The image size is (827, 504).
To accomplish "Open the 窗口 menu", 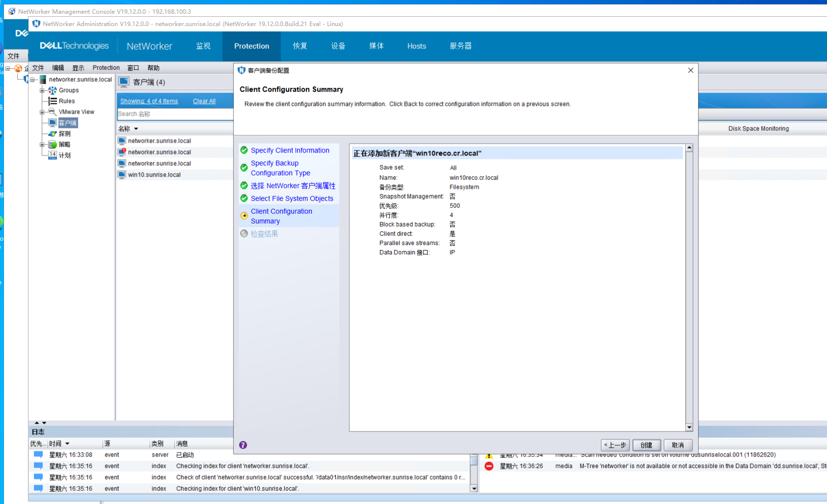I will [x=133, y=68].
